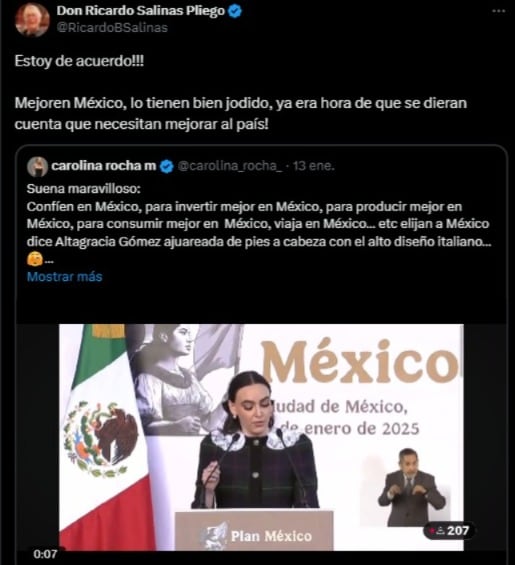Open the @carolina_rocha_ handle

tap(230, 166)
